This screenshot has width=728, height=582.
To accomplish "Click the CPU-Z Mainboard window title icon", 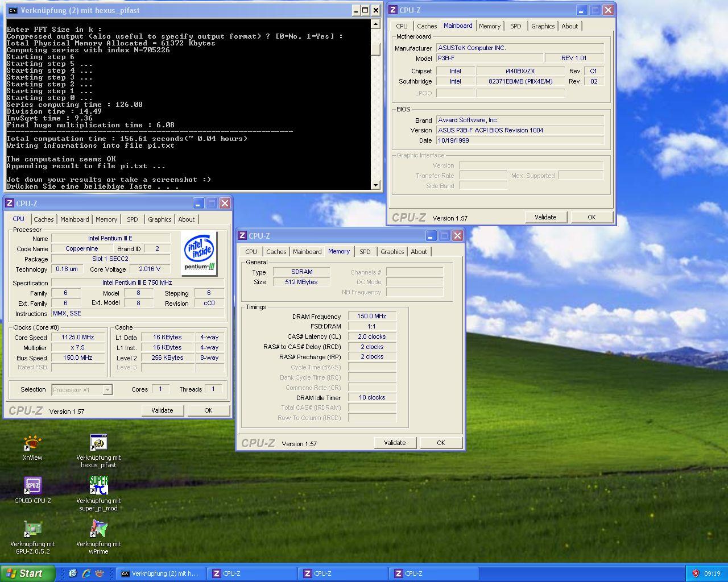I will (393, 10).
